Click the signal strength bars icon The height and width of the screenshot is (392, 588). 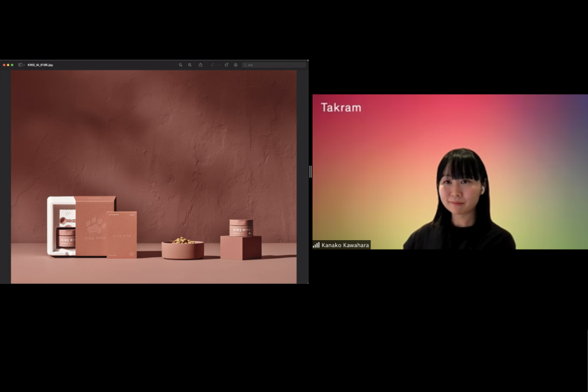[x=316, y=245]
